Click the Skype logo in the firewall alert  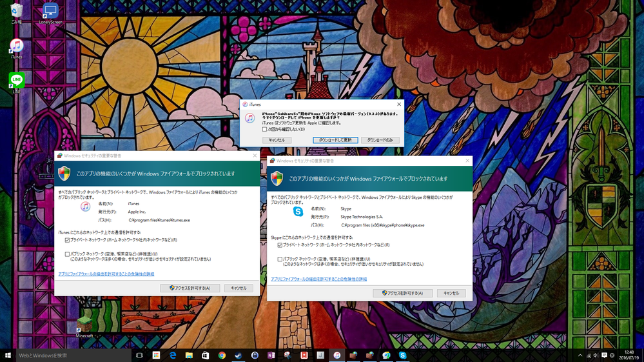coord(298,212)
